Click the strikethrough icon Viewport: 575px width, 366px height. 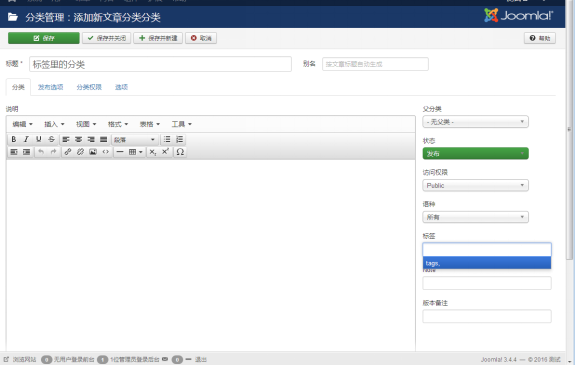pyautogui.click(x=51, y=139)
